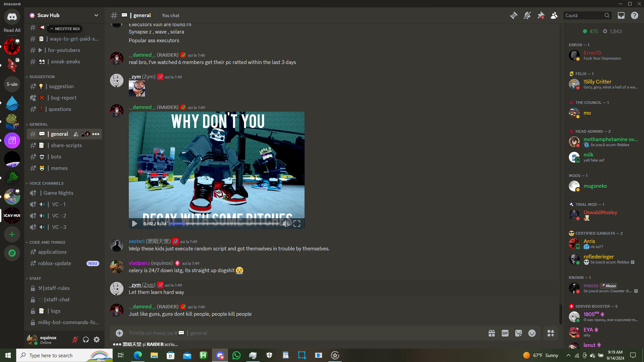
Task: Toggle microphone mute in user panel
Action: click(75, 340)
